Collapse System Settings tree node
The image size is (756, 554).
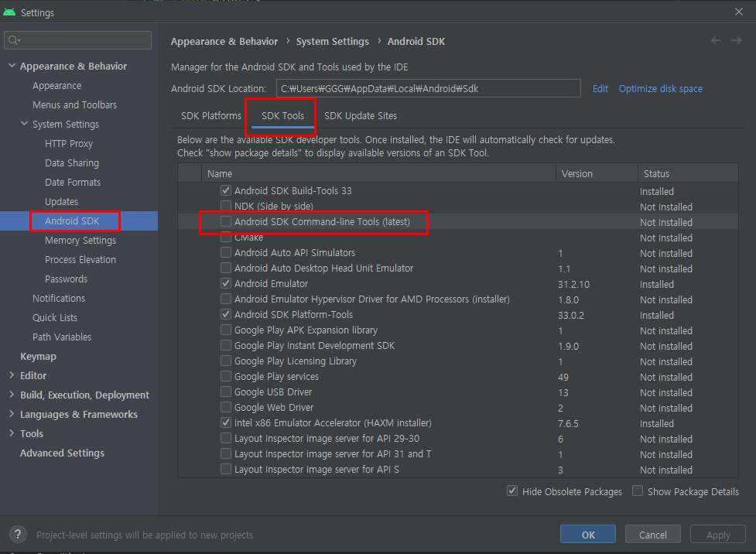(24, 124)
